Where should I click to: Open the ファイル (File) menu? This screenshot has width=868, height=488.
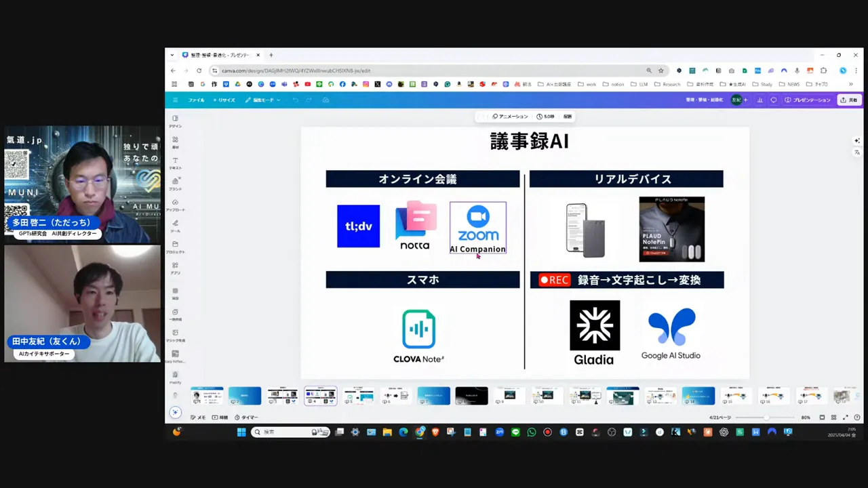196,100
